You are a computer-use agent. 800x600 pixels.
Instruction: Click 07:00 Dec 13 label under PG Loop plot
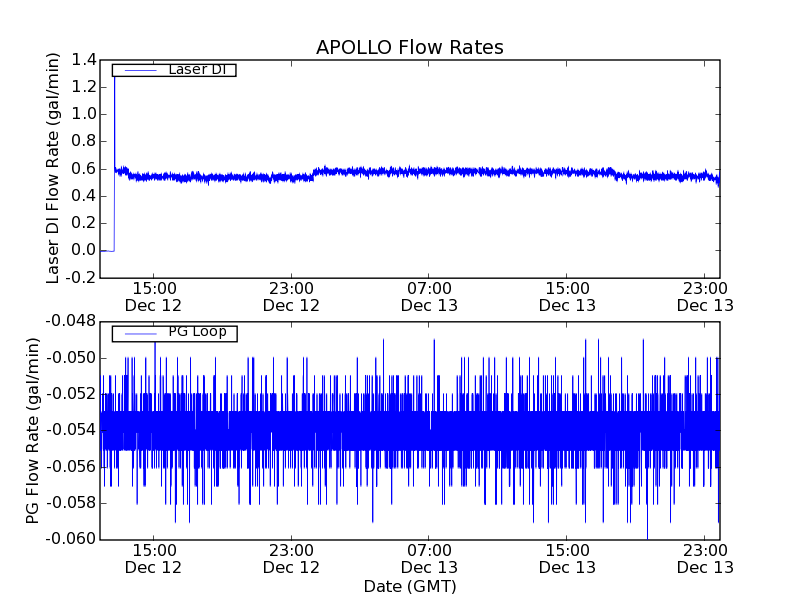pos(429,559)
